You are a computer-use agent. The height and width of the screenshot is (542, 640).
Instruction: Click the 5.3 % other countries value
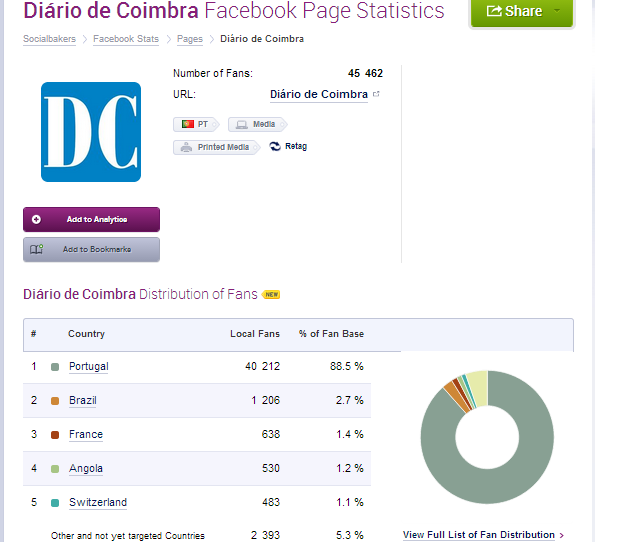[x=350, y=535]
